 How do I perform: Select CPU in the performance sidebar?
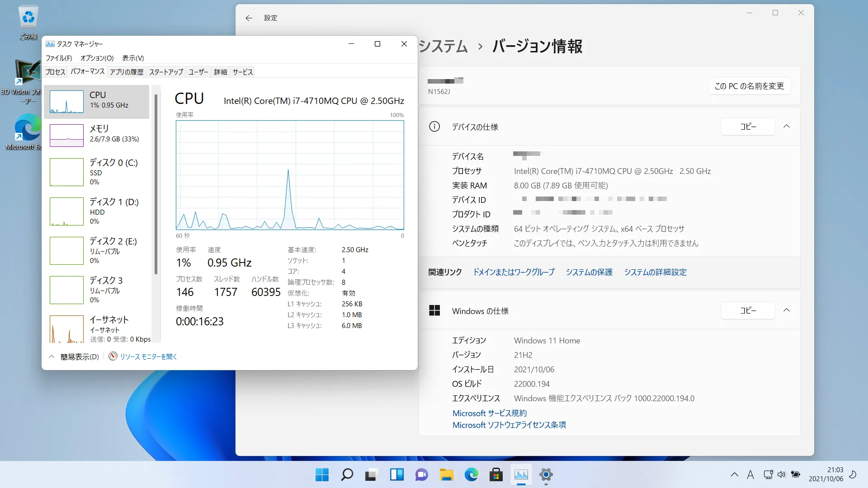[97, 102]
